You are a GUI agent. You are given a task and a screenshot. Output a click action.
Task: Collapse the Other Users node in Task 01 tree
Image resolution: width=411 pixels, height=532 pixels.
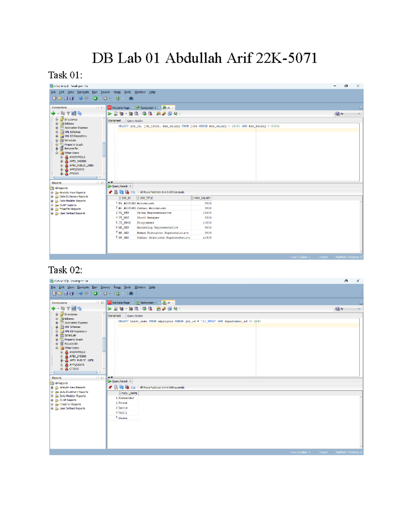(57, 153)
